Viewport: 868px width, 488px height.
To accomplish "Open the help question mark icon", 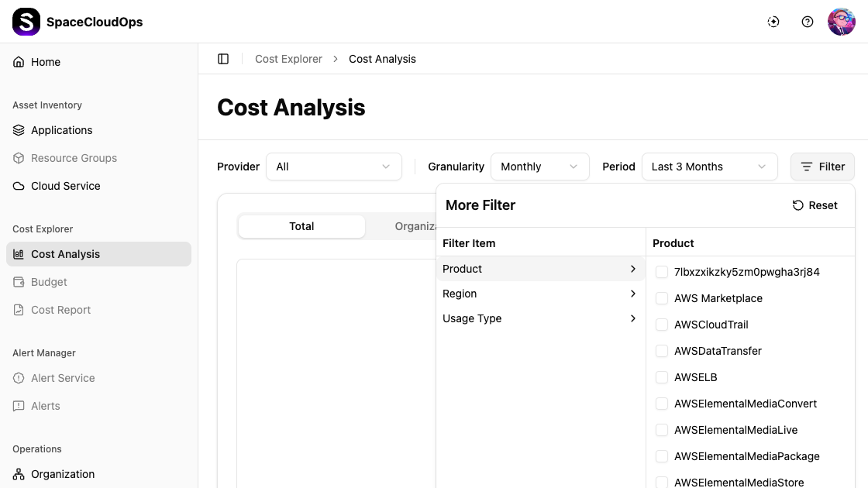I will [808, 22].
